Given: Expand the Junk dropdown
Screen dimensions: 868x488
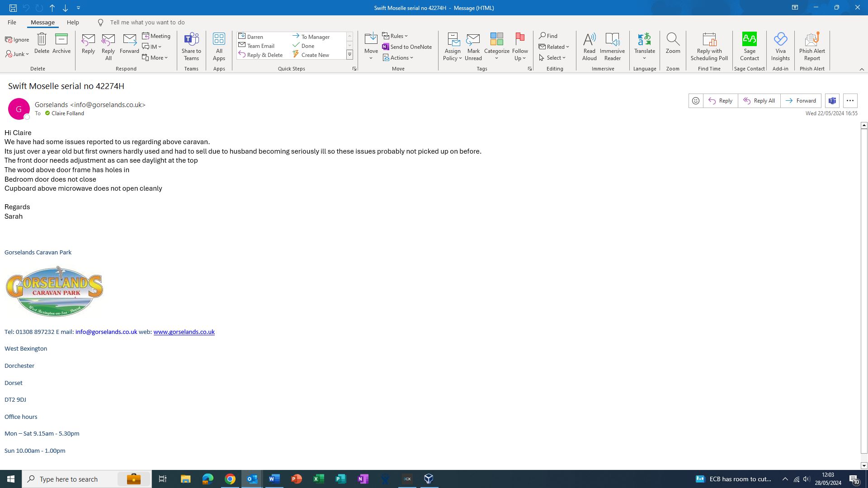Looking at the screenshot, I should [18, 54].
